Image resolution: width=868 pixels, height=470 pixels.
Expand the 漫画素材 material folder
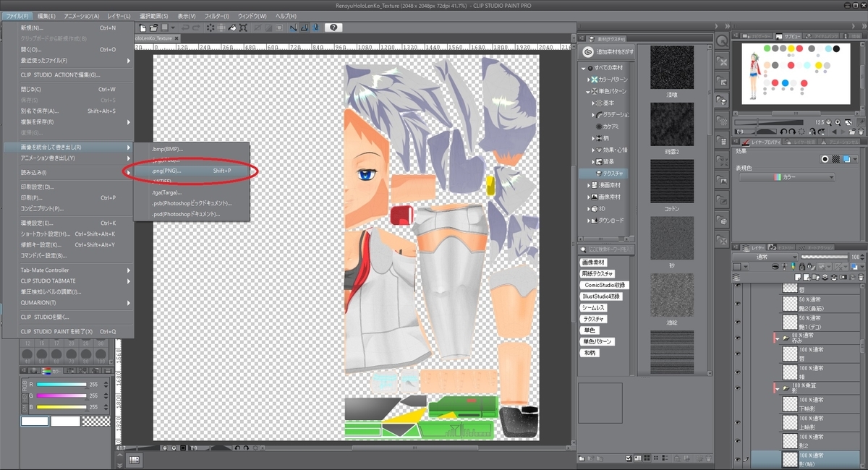pyautogui.click(x=588, y=185)
